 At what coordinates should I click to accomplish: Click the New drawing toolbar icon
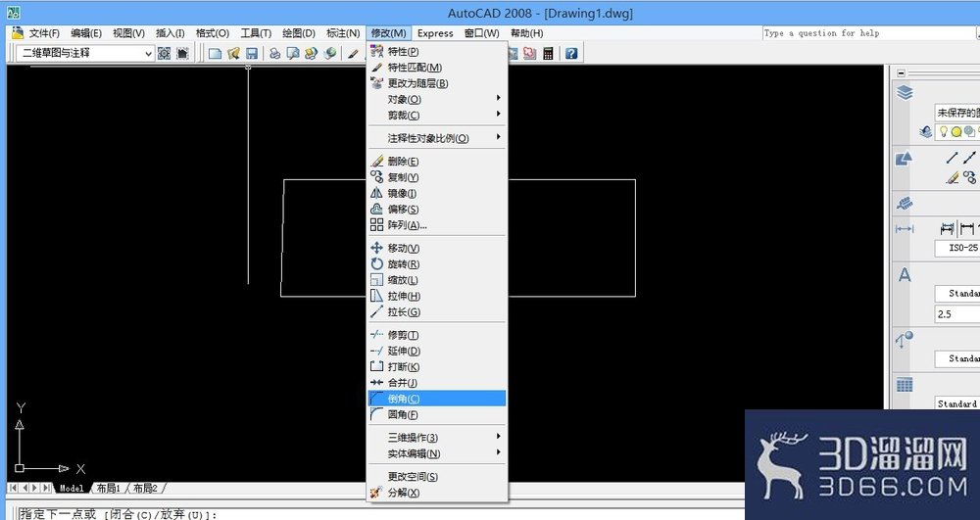(215, 54)
